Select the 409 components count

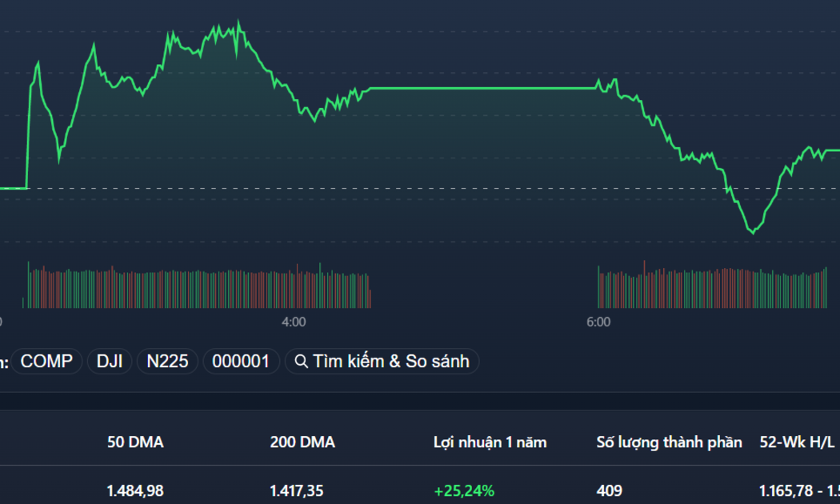pos(610,490)
